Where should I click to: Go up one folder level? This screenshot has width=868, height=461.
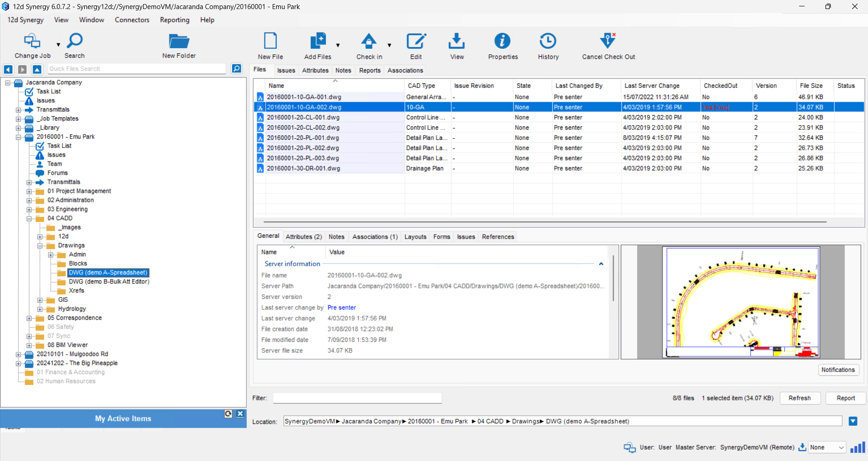(37, 69)
